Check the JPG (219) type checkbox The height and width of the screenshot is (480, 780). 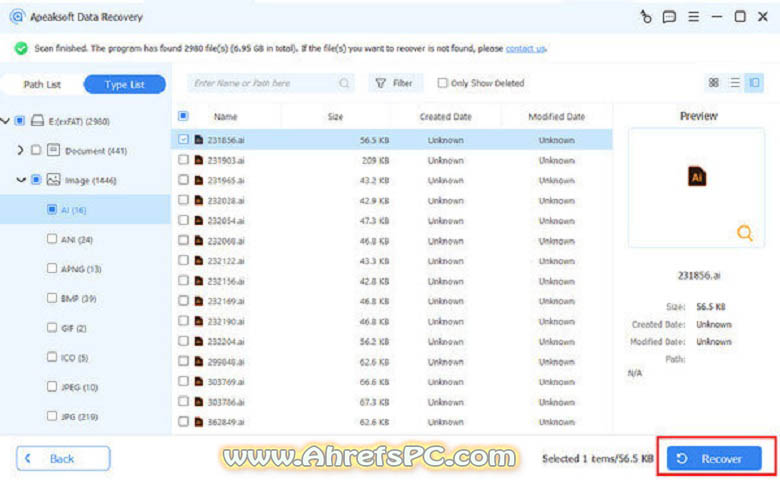coord(52,416)
